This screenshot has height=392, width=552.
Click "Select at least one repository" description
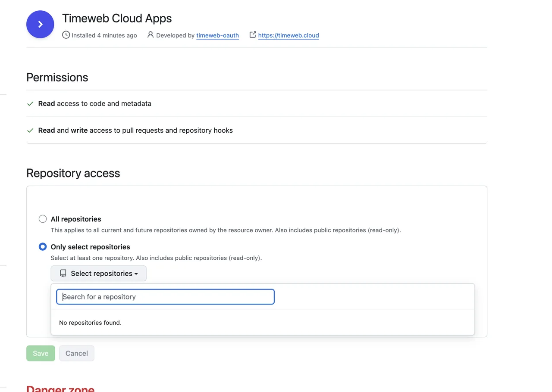156,258
